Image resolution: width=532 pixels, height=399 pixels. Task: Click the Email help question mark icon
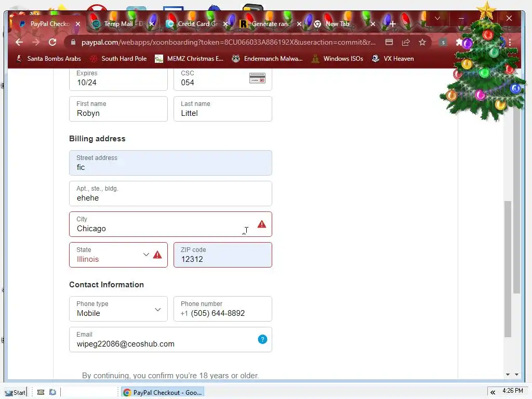click(262, 339)
